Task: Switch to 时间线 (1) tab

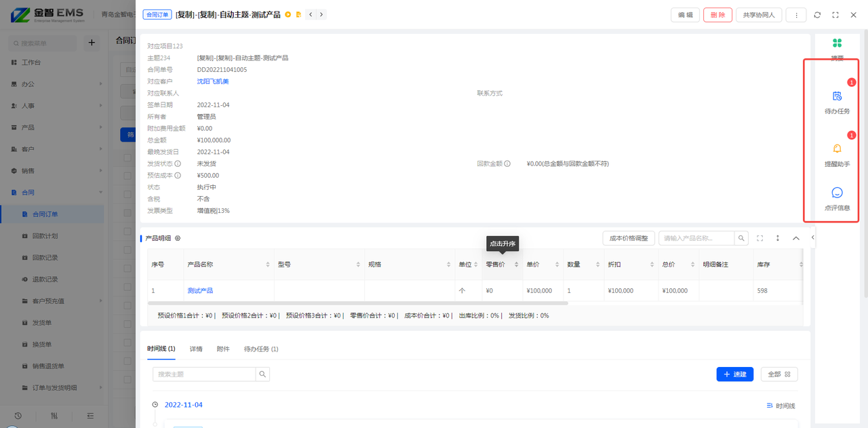Action: click(161, 349)
